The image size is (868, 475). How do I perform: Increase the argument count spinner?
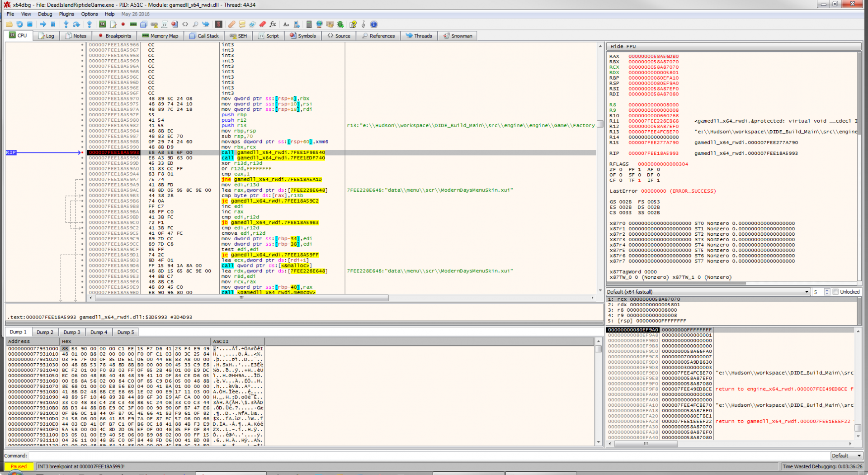tap(827, 290)
